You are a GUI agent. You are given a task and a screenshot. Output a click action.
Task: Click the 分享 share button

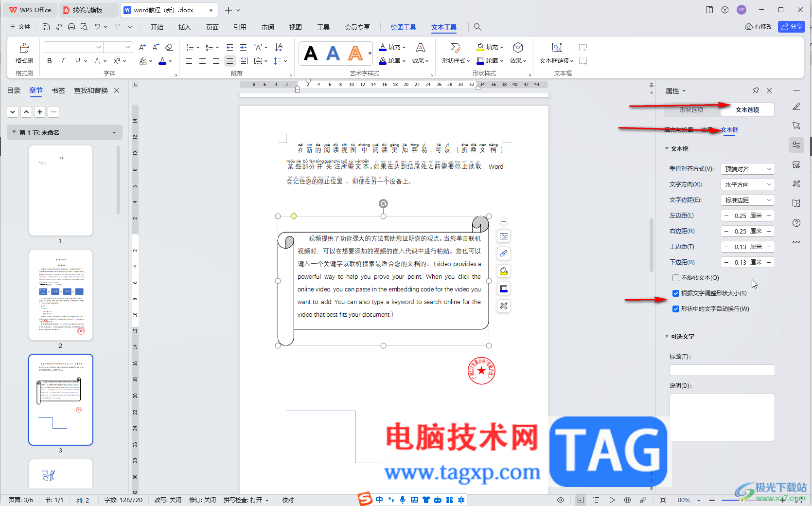pos(792,27)
